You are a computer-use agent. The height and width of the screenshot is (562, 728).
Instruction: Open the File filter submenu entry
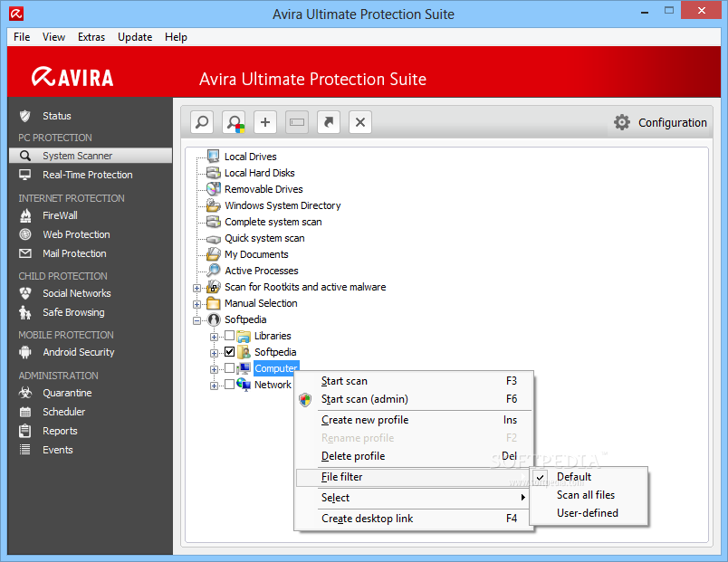pyautogui.click(x=412, y=477)
